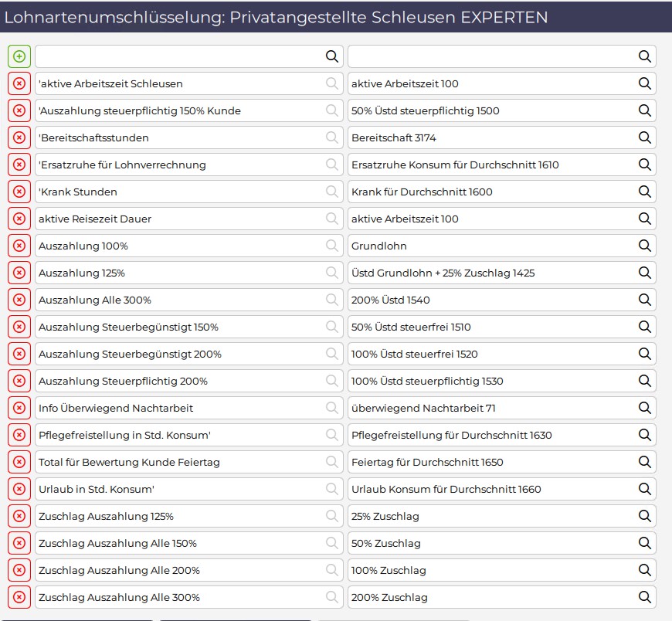
Task: Click 'aktive Reisezeit Dauer' text
Action: (x=95, y=219)
